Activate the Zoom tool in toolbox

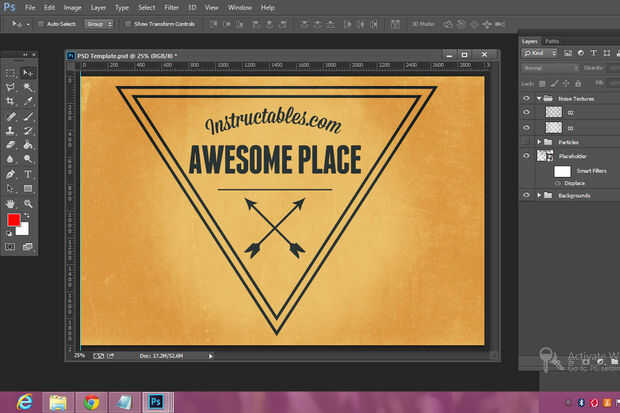click(28, 203)
